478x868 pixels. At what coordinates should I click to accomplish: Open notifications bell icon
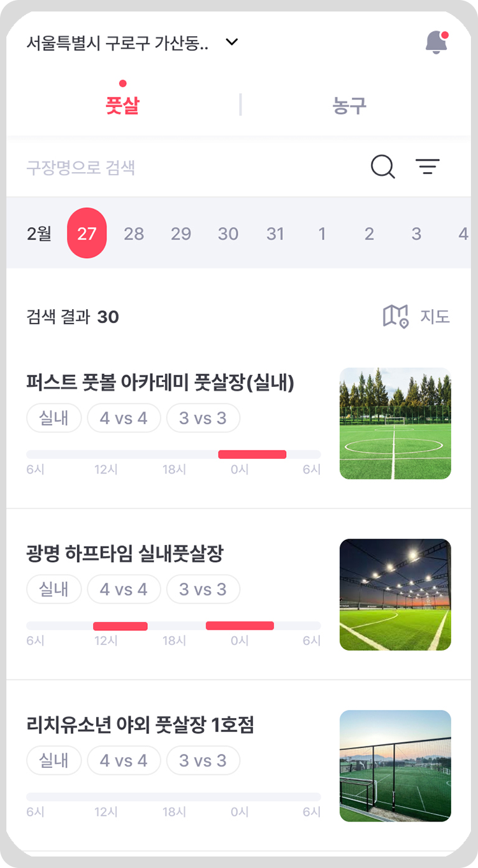pyautogui.click(x=437, y=43)
